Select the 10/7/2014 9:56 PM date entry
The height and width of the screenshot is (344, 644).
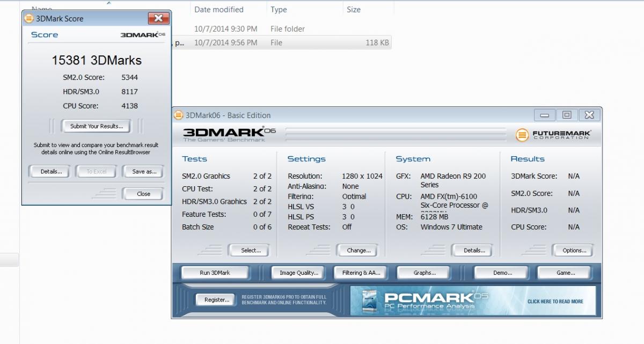point(226,42)
